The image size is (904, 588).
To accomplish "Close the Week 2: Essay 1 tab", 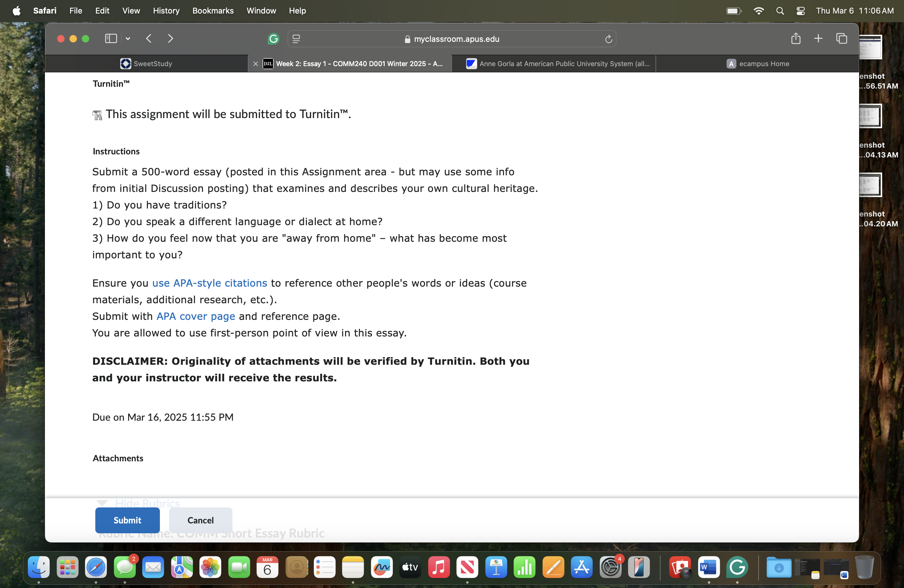I will (x=256, y=64).
